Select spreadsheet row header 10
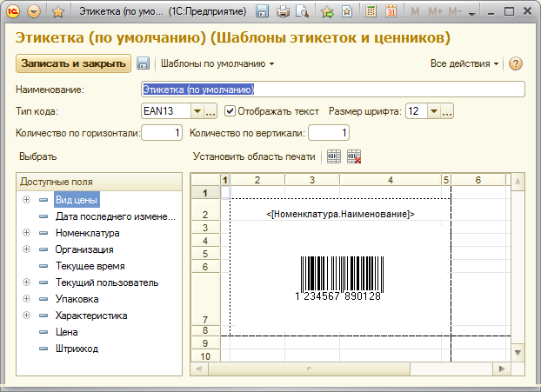The image size is (541, 392). point(205,355)
